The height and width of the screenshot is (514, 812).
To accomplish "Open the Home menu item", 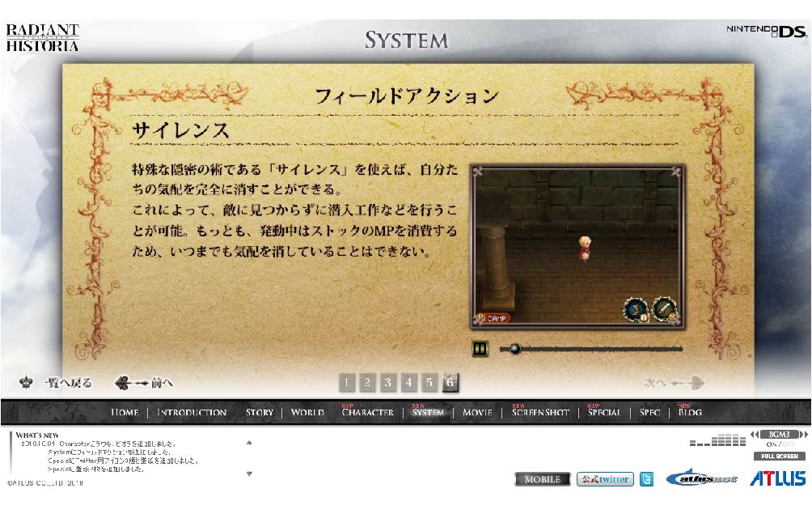I will tap(125, 413).
